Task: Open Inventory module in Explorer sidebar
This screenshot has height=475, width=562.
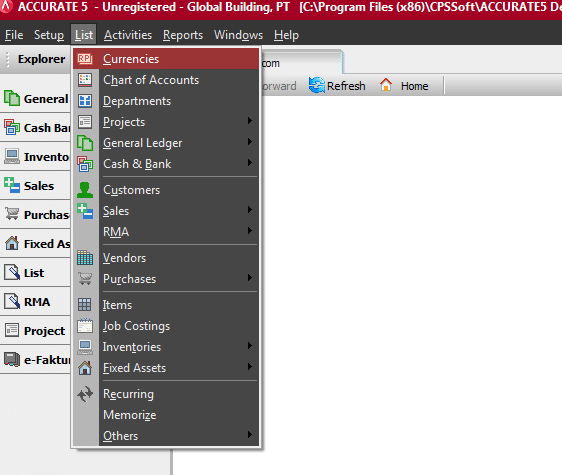Action: (35, 157)
